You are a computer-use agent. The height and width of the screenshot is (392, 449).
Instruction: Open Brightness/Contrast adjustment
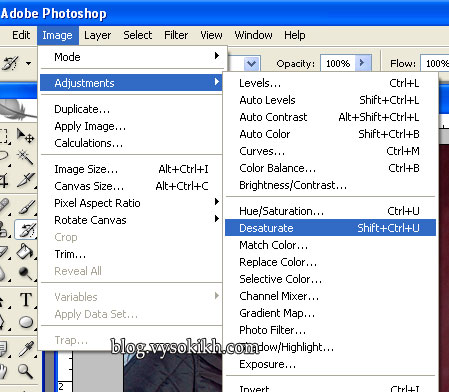click(330, 185)
